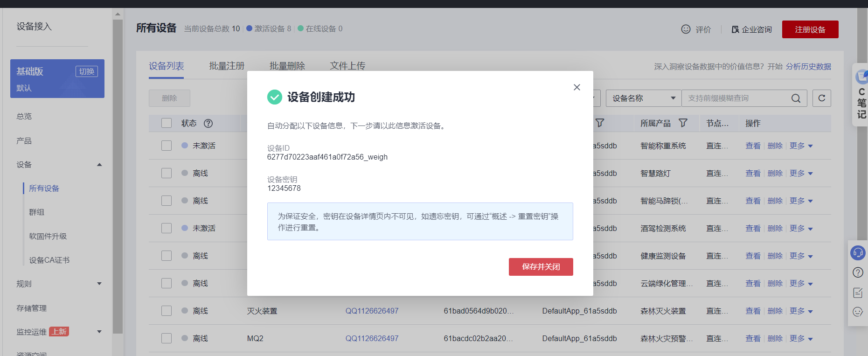This screenshot has width=868, height=356.
Task: Open 设备CA证书 in the sidebar
Action: pos(49,260)
